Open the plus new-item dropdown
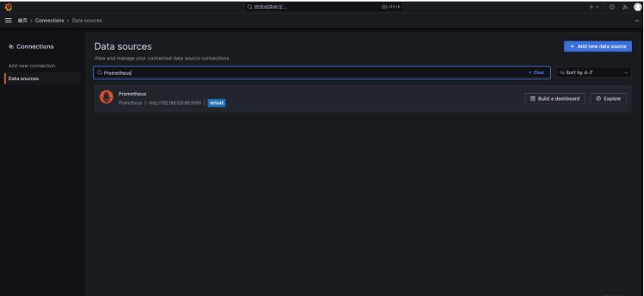 click(x=594, y=7)
